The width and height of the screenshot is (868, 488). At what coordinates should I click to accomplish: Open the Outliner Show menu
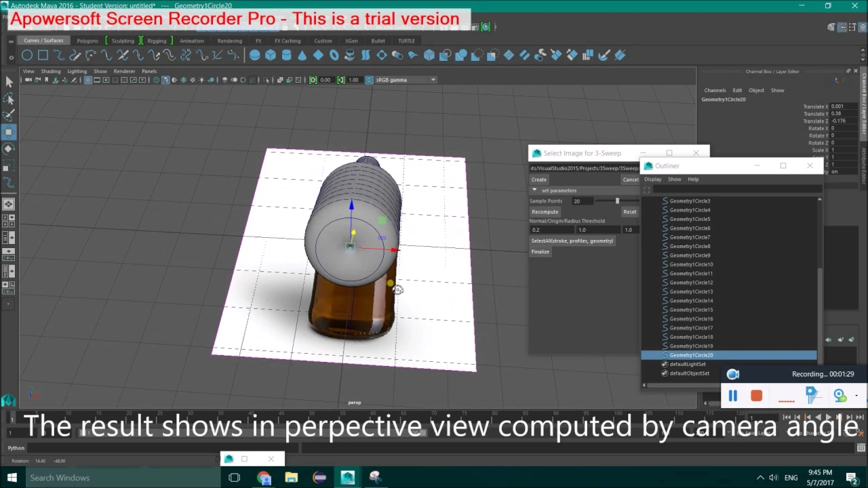[x=674, y=180]
